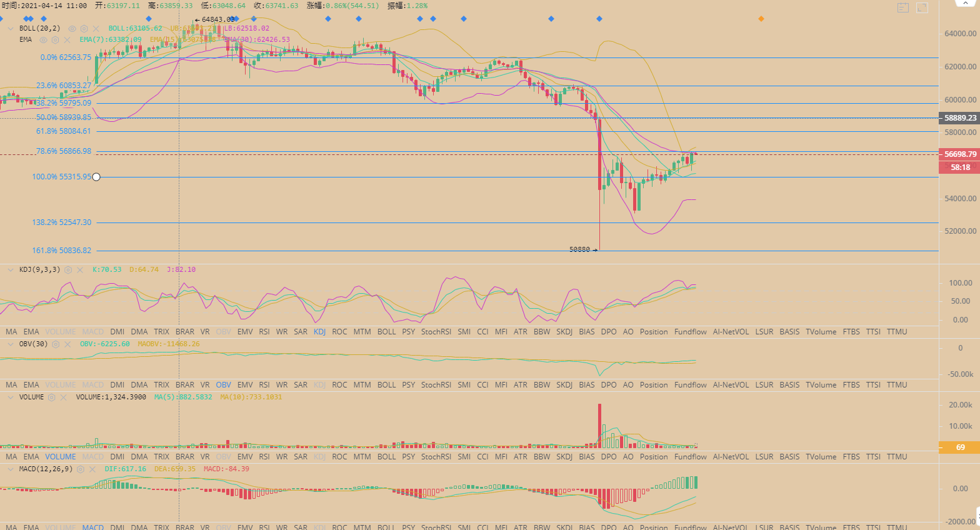Viewport: 980px width, 530px height.
Task: Click highlighted OBV tab under the OBV panel
Action: (x=223, y=385)
